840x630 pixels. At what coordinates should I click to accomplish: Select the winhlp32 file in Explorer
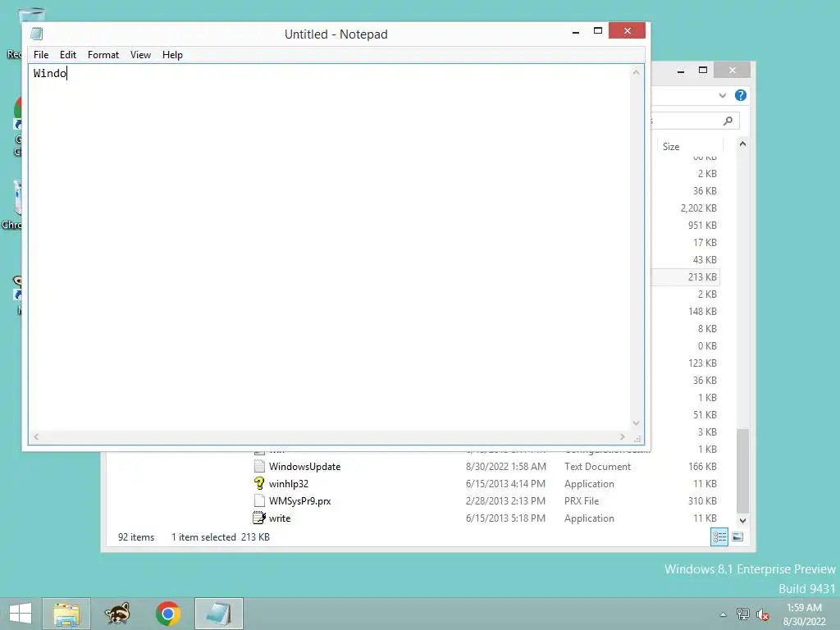tap(288, 484)
